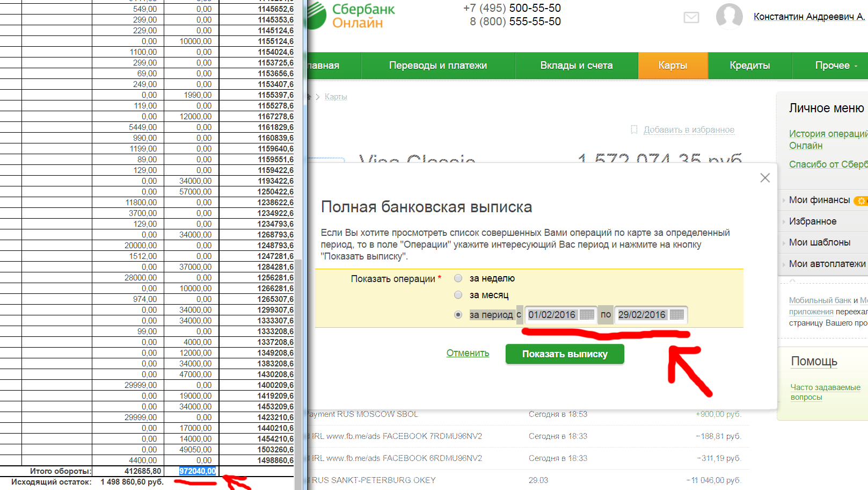Open the mail envelope messages icon
The height and width of the screenshot is (490, 868).
691,17
